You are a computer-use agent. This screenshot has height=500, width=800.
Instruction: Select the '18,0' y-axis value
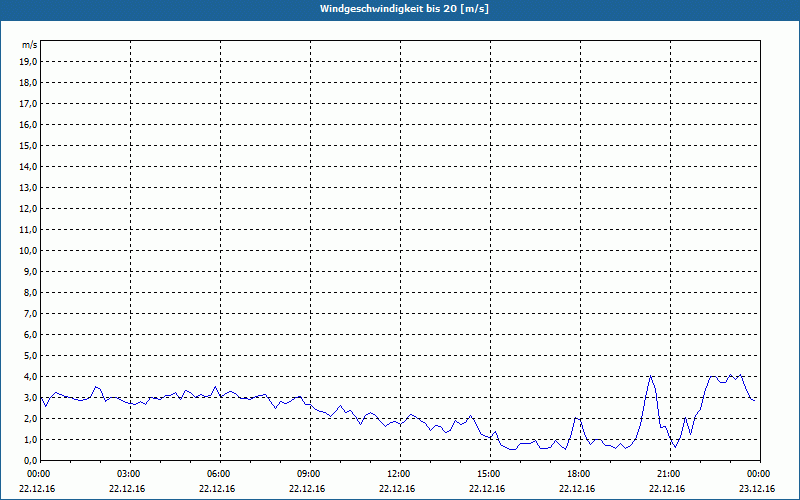pyautogui.click(x=28, y=83)
